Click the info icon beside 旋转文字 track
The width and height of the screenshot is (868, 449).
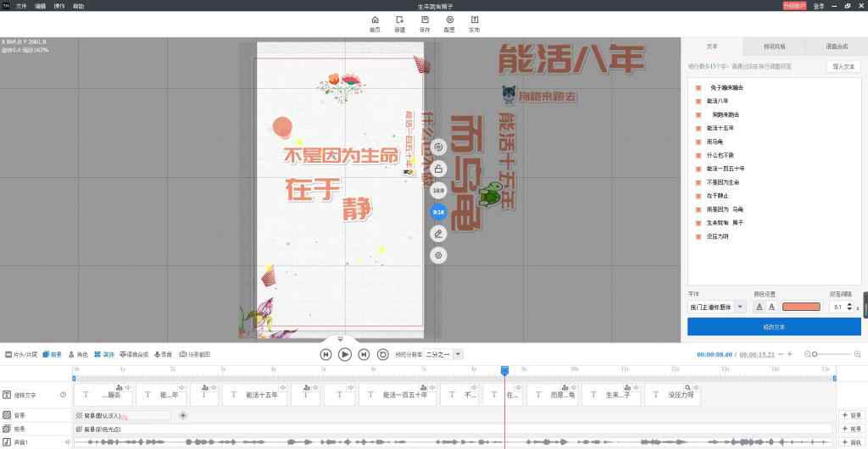pos(63,395)
